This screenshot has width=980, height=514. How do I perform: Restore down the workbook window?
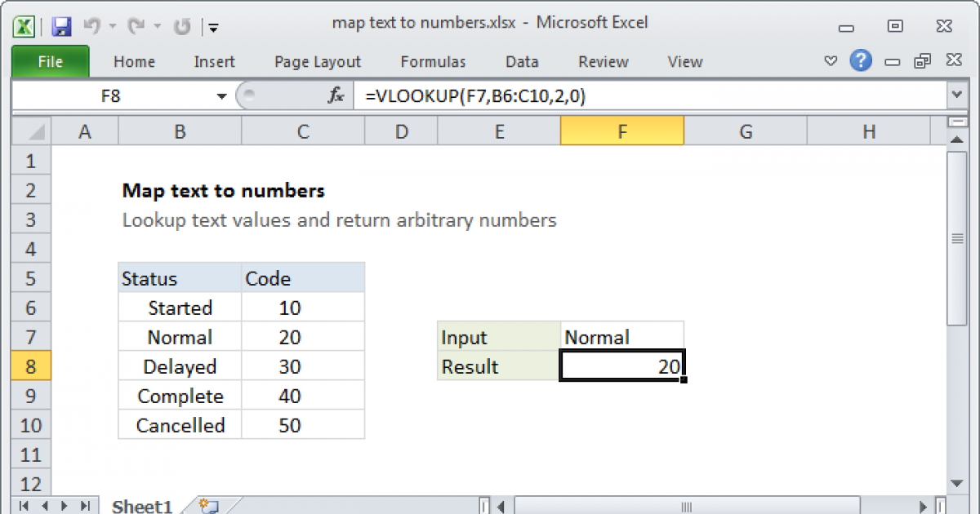[x=923, y=61]
